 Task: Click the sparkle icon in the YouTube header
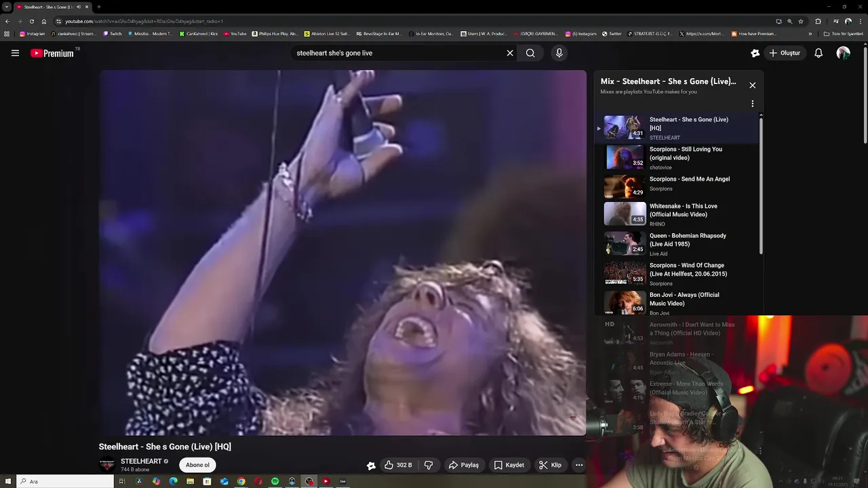[x=755, y=53]
